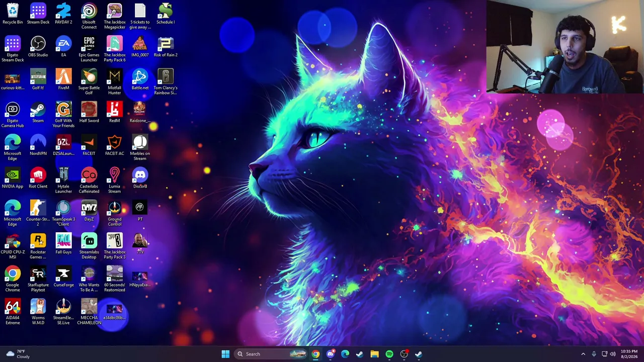Image resolution: width=644 pixels, height=362 pixels.
Task: Switch to Chrome on the taskbar
Action: (x=315, y=354)
